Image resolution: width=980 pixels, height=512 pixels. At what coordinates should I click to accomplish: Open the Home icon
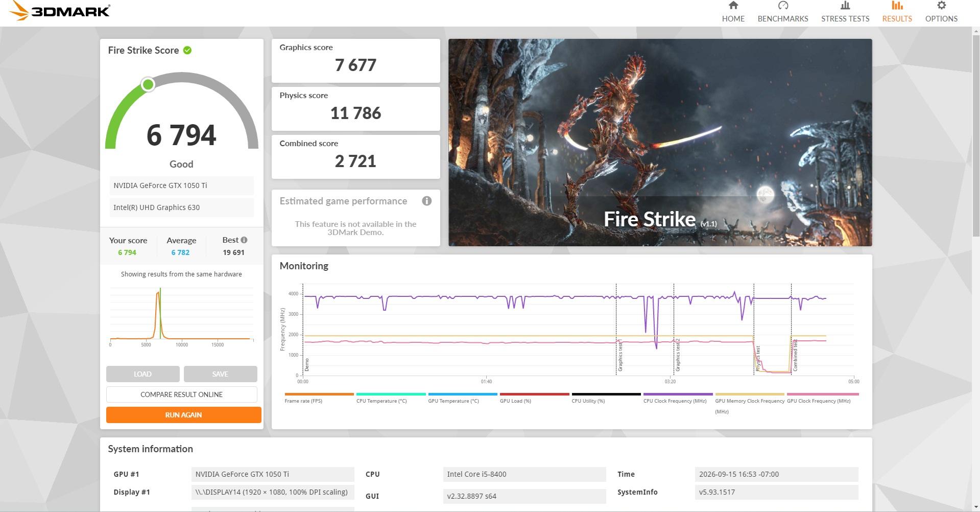click(733, 6)
